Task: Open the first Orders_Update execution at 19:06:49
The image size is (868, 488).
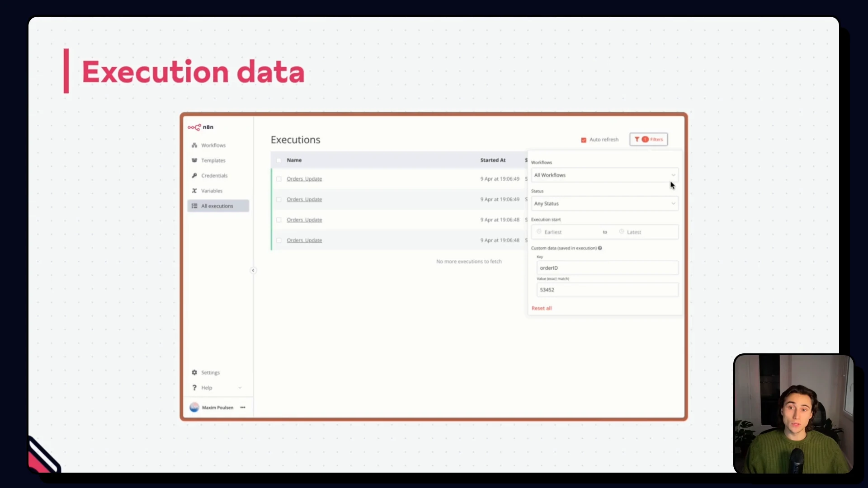Action: pos(304,179)
